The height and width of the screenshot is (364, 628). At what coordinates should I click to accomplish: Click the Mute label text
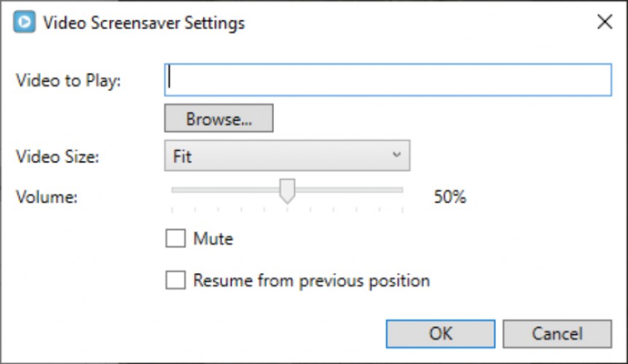click(213, 239)
